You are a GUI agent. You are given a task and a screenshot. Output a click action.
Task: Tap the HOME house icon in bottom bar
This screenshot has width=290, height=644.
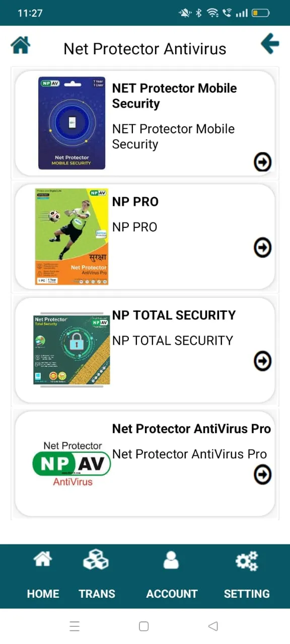[x=43, y=558]
